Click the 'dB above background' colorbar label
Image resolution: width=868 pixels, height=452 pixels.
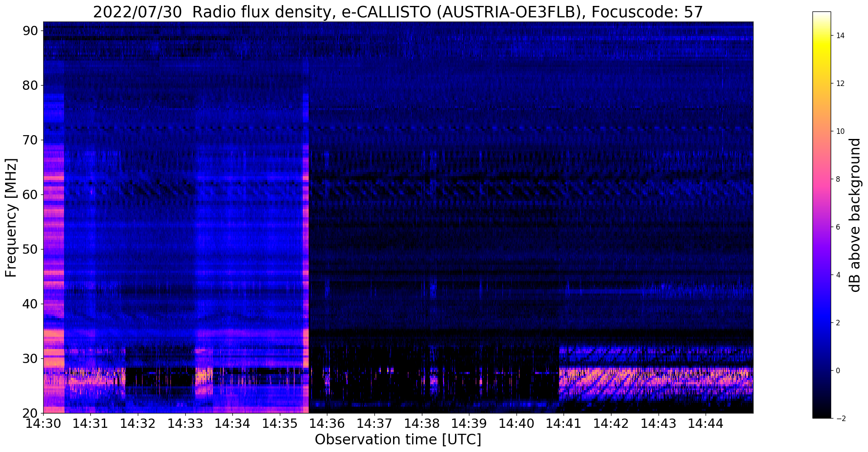855,215
